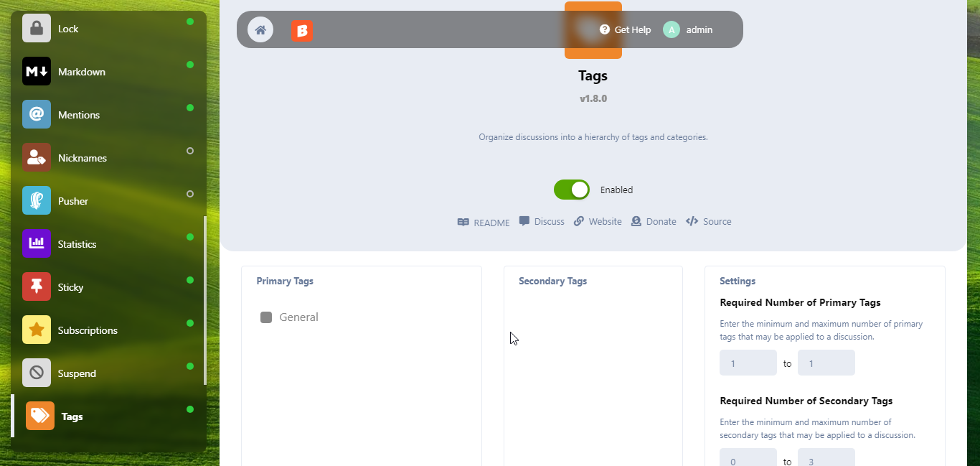Image resolution: width=980 pixels, height=466 pixels.
Task: Visit the extension Website link
Action: click(x=598, y=221)
